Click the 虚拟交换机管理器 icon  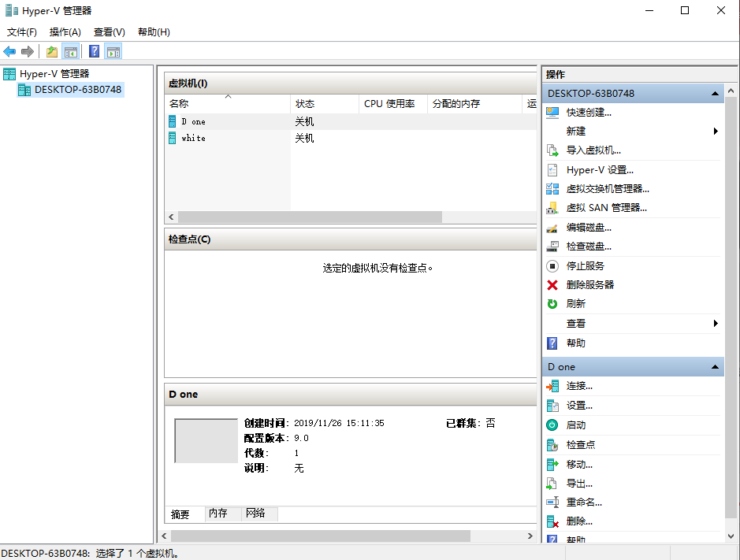552,189
